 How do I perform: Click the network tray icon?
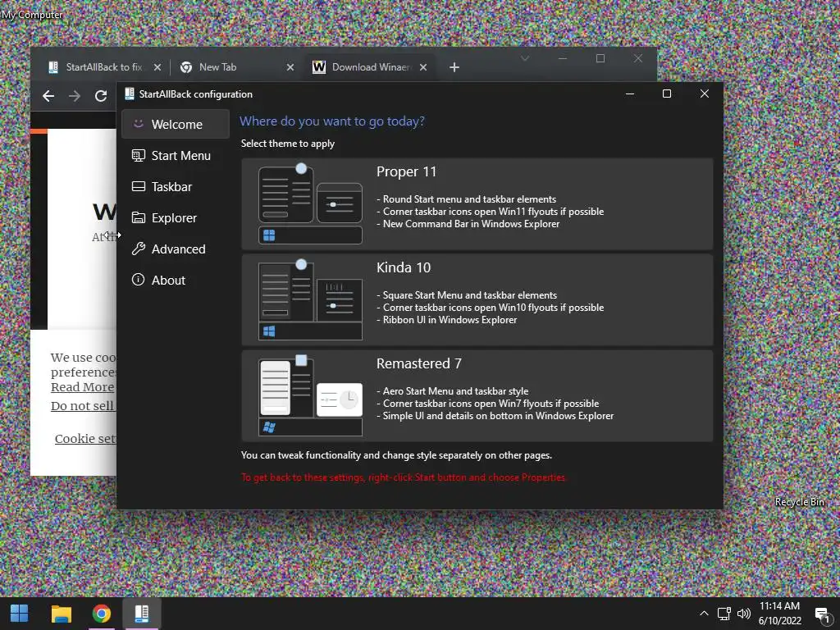(724, 614)
